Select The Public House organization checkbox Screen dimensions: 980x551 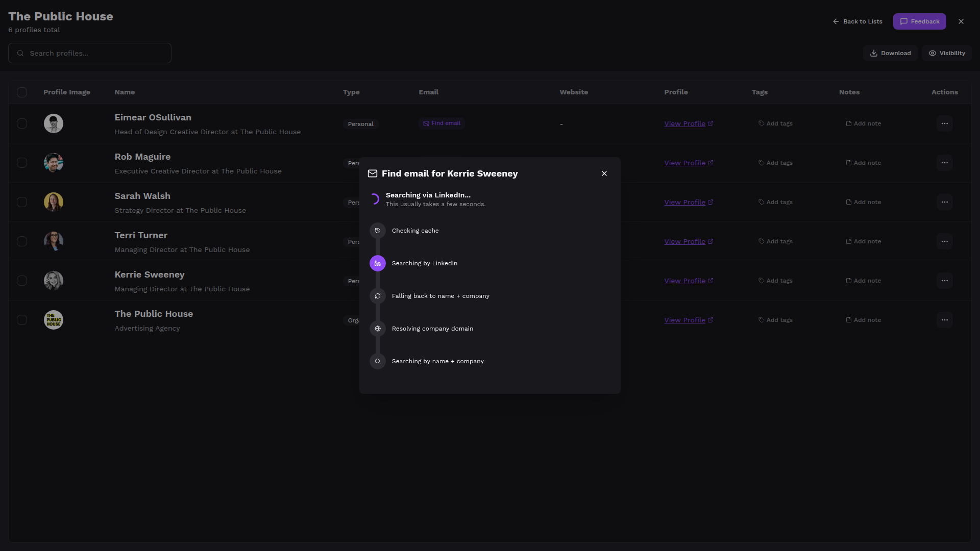(22, 320)
